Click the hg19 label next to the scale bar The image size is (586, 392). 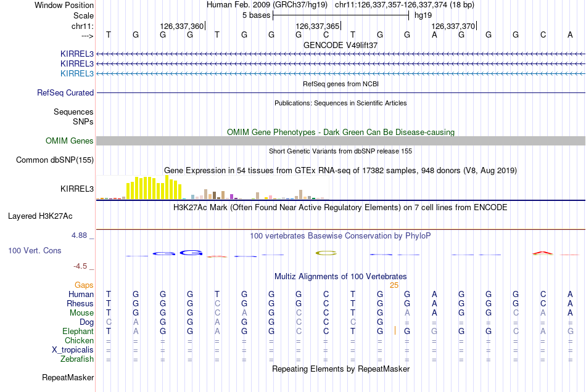(x=423, y=15)
